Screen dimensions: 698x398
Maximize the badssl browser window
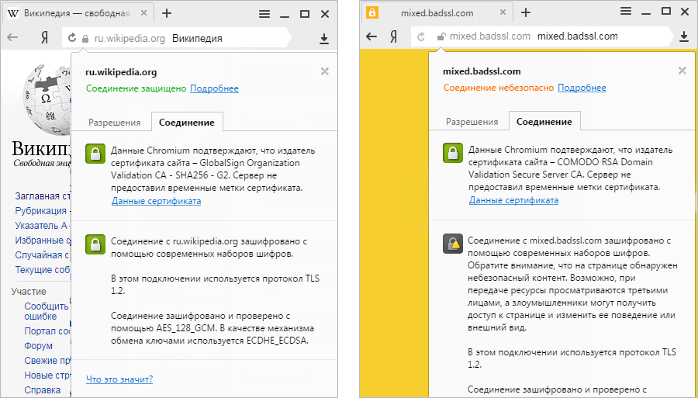click(x=666, y=11)
